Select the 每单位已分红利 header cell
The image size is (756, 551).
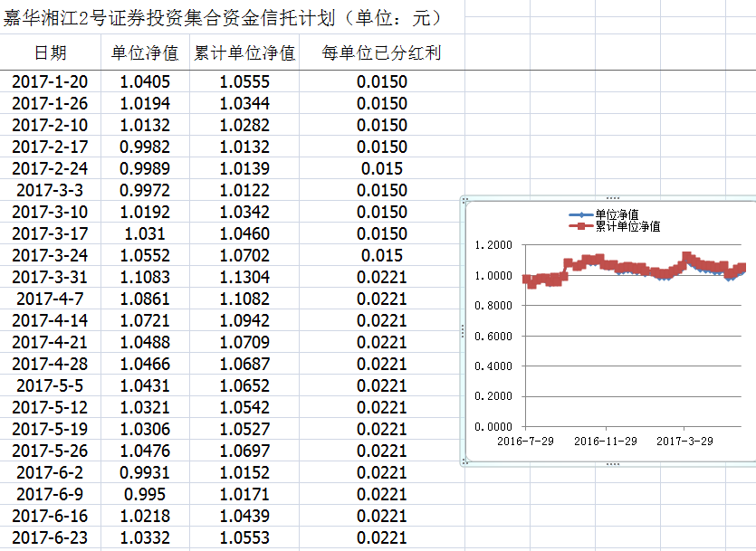(381, 53)
